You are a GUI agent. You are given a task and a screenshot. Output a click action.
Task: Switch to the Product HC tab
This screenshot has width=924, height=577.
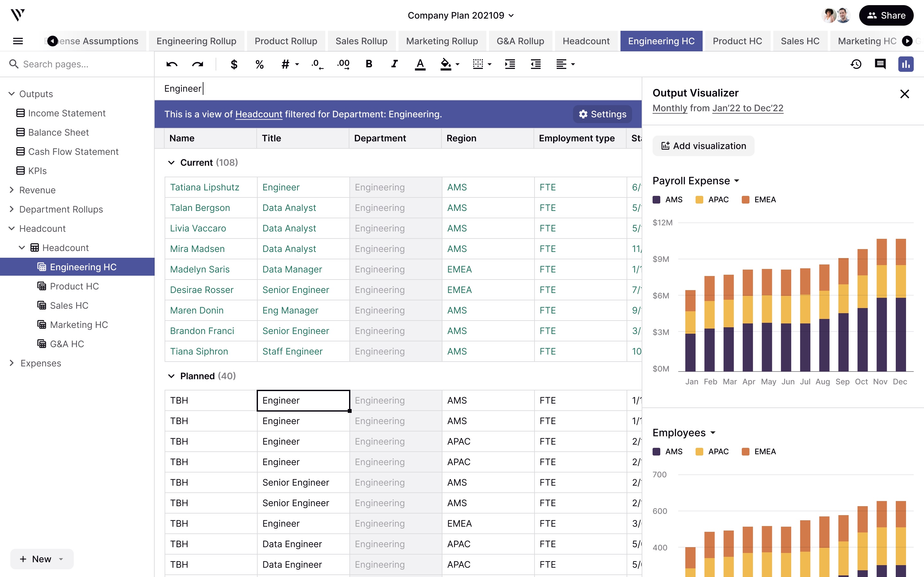737,41
